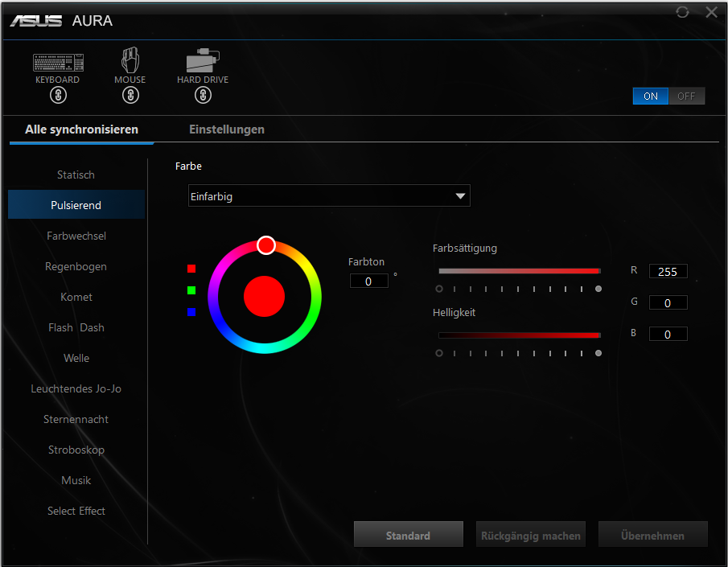Toggle sync link under Keyboard
The width and height of the screenshot is (728, 567).
click(58, 95)
